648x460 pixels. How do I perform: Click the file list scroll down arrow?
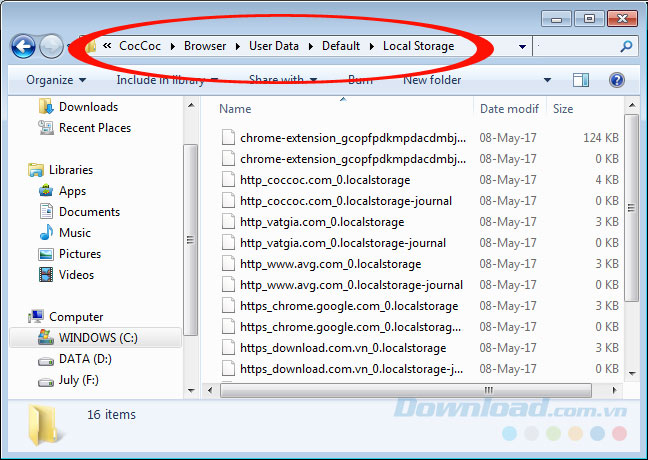click(631, 373)
